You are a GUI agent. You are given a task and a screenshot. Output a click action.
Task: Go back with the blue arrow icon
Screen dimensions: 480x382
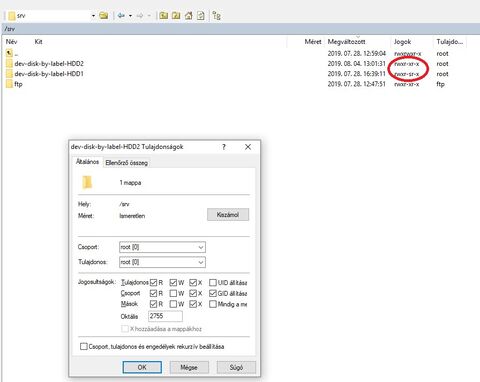coord(121,15)
